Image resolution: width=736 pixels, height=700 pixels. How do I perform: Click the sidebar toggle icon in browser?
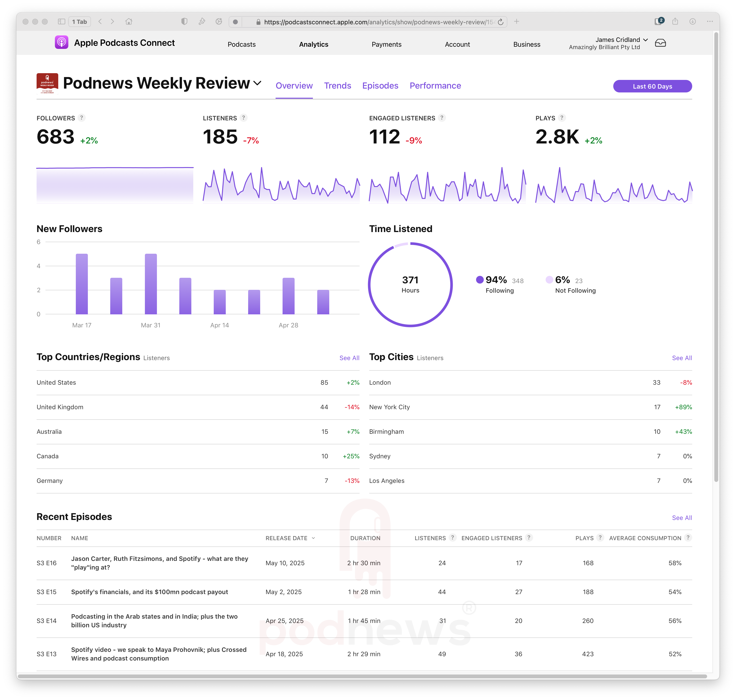62,22
